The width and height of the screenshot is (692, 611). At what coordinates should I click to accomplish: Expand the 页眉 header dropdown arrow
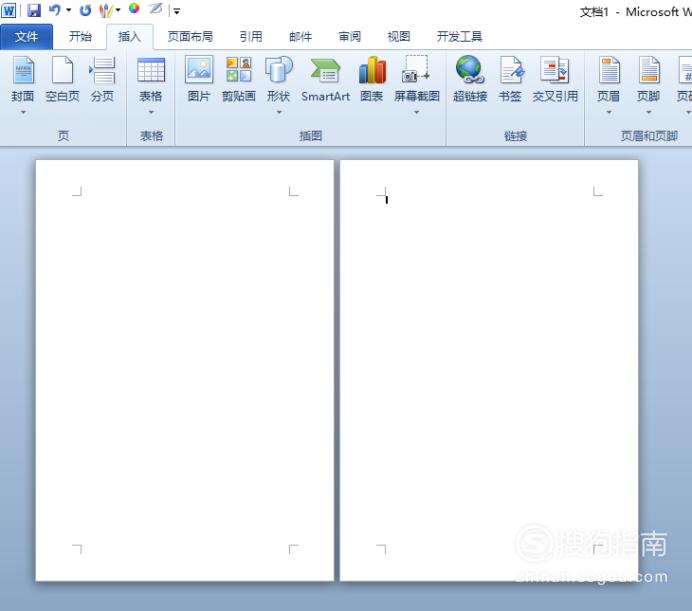[609, 113]
